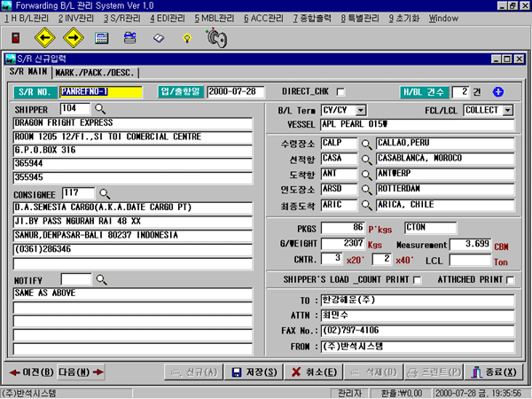This screenshot has height=399, width=532.
Task: Go to previous record with 이전(B)
Action: click(x=31, y=372)
